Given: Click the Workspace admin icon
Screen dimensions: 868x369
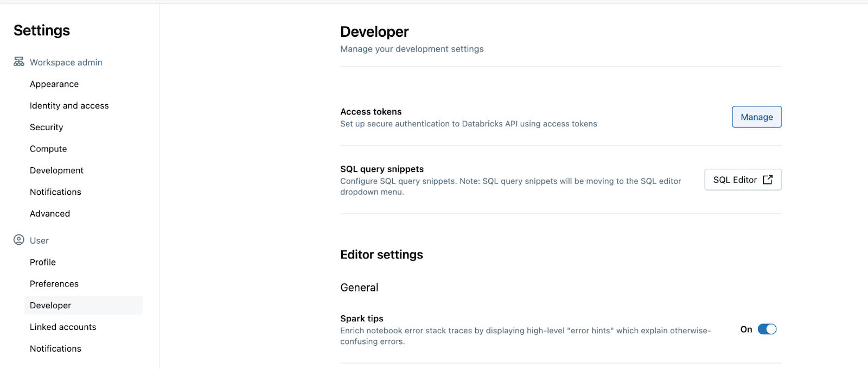Looking at the screenshot, I should pos(19,62).
